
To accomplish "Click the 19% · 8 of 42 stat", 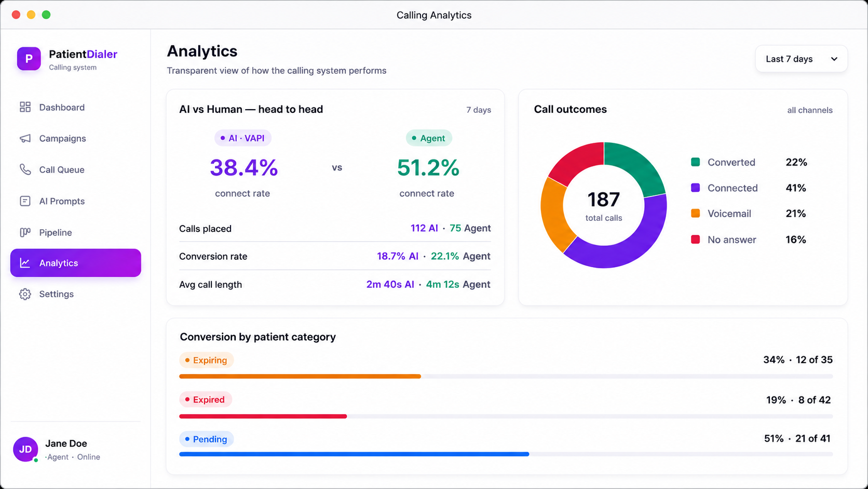I will coord(798,400).
